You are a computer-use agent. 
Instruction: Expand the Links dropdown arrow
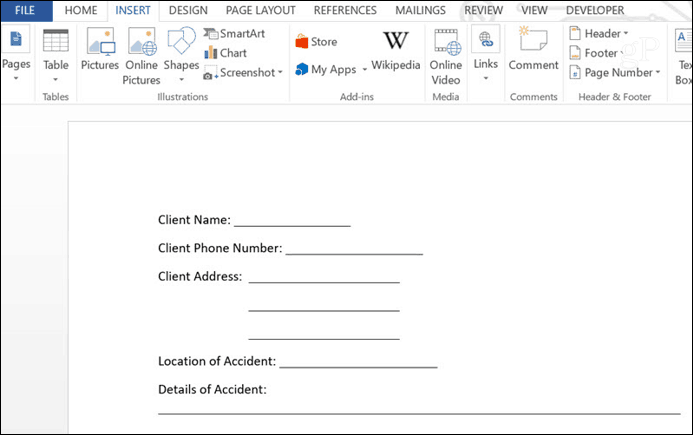click(x=486, y=79)
